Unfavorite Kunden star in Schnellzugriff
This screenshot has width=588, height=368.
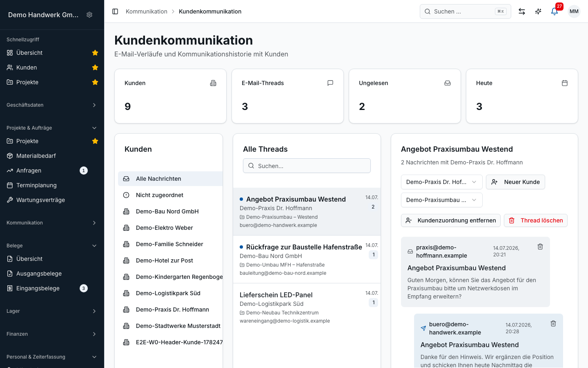coord(95,67)
